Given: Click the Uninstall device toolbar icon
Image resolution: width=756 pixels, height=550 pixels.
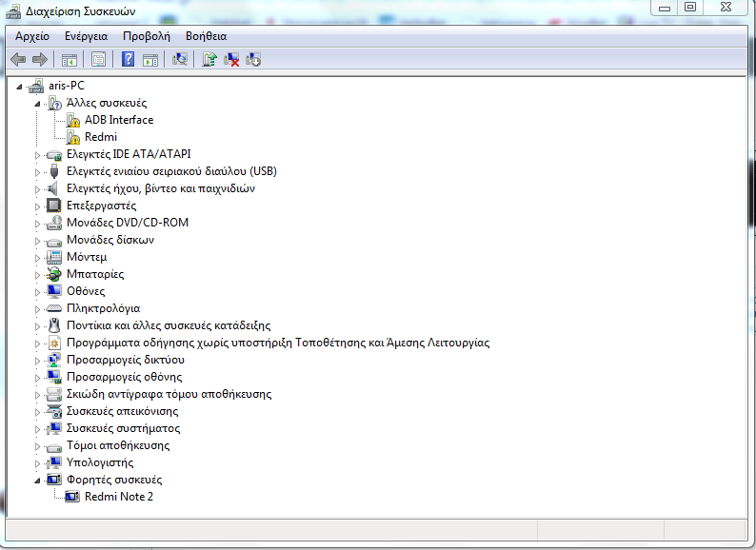Looking at the screenshot, I should (x=231, y=60).
